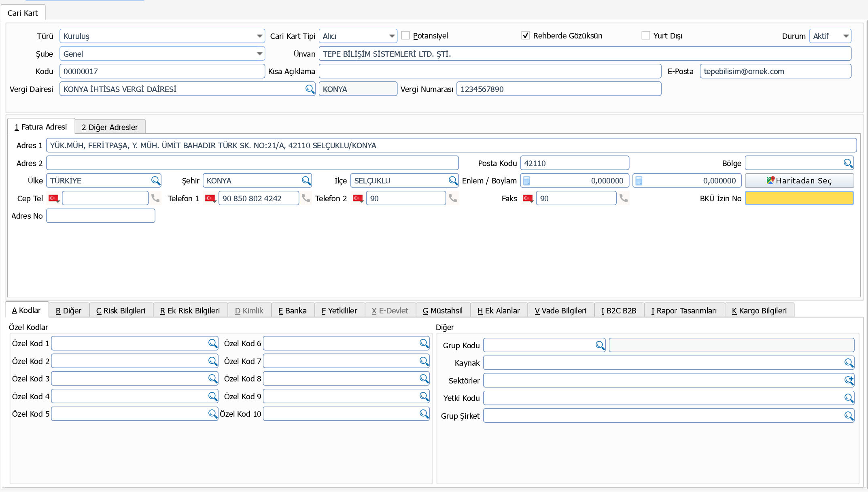Click the Telefon 2 phone call icon
This screenshot has width=868, height=492.
click(452, 198)
